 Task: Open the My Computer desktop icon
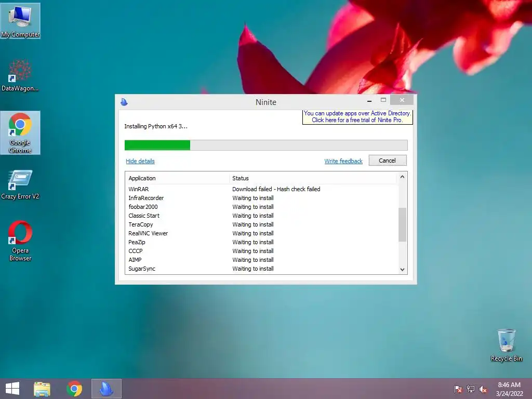pyautogui.click(x=20, y=21)
